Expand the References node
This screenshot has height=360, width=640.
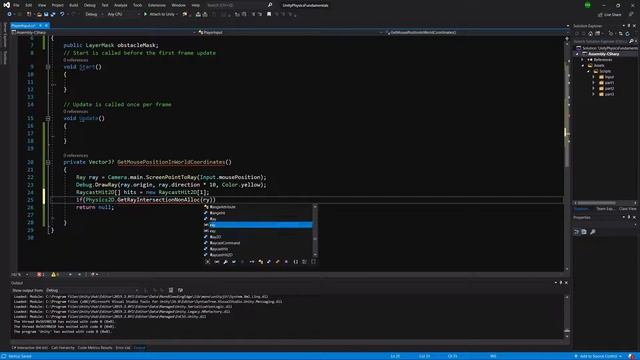tap(582, 60)
